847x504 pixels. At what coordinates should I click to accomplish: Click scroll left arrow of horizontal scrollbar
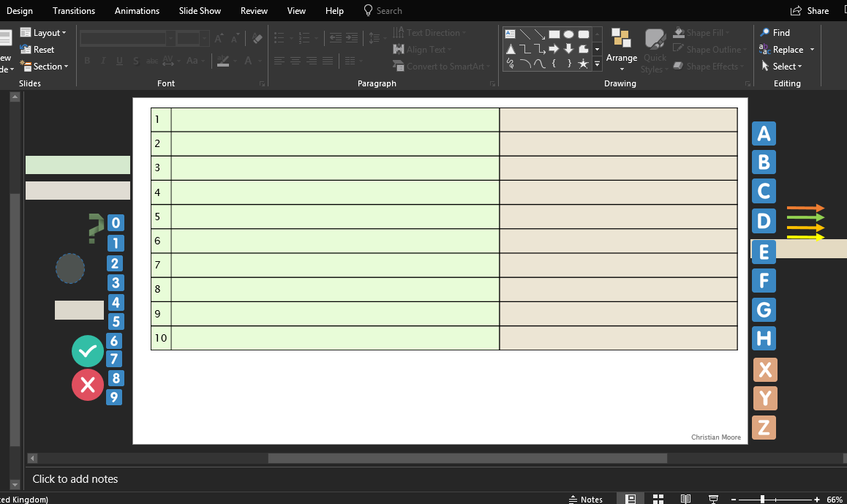point(32,458)
